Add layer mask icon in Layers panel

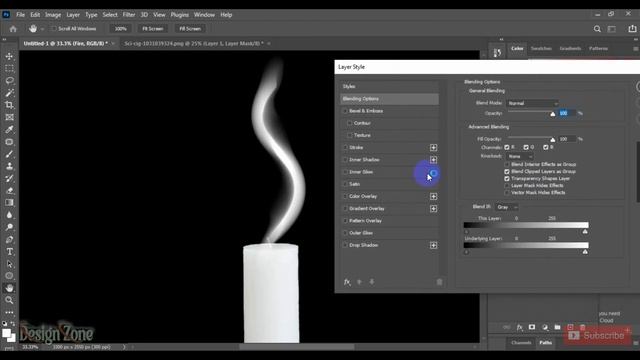click(x=532, y=327)
